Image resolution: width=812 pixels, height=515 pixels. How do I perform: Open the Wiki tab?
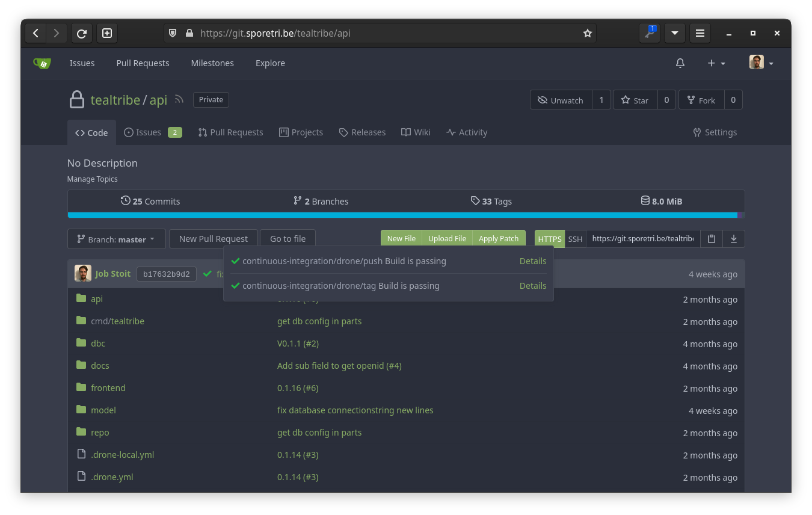coord(416,132)
